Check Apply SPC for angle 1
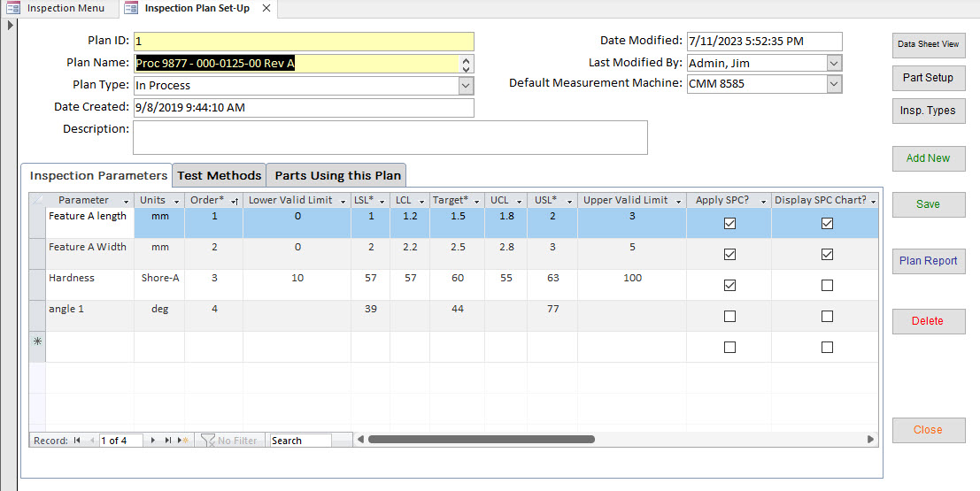 [729, 317]
